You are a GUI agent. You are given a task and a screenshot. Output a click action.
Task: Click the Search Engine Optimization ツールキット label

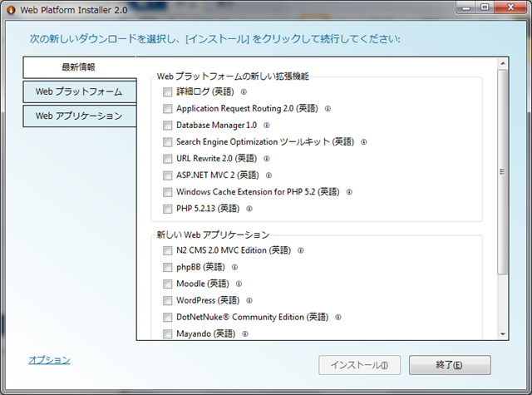(265, 142)
